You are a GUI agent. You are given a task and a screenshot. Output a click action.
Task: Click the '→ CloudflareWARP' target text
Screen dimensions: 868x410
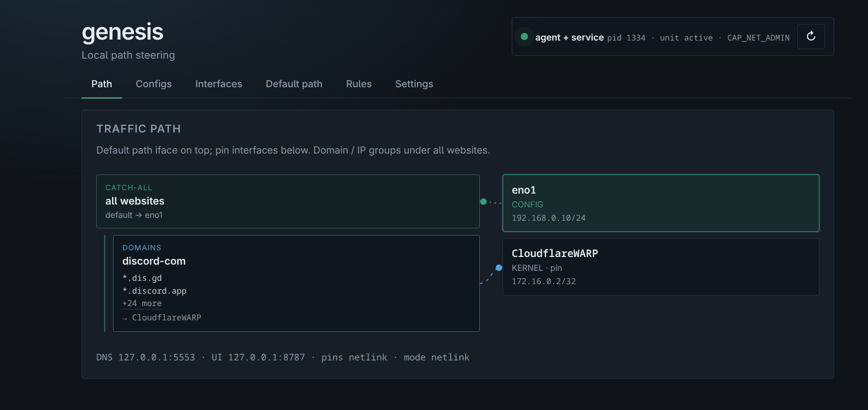[162, 318]
